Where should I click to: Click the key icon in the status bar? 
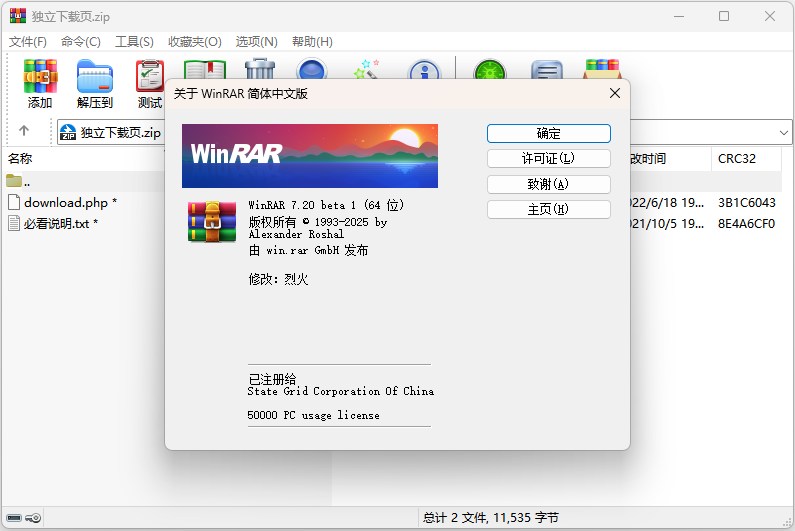[33, 518]
